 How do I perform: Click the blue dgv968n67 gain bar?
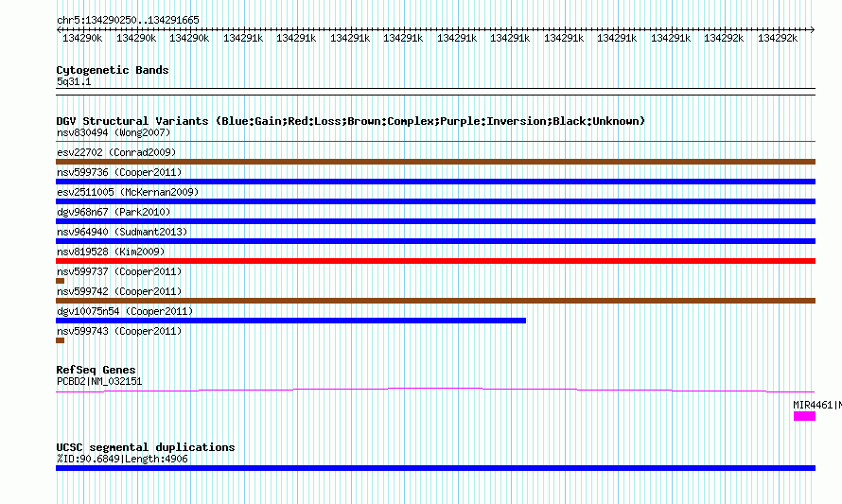point(435,221)
